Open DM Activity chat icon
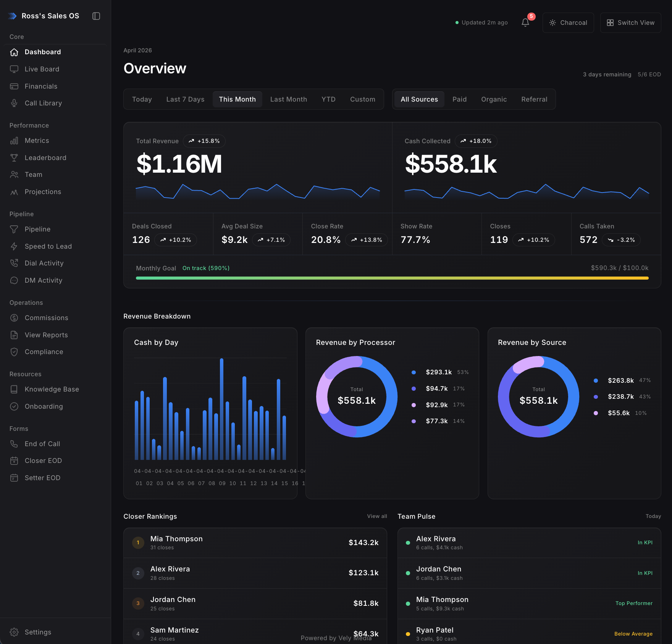Image resolution: width=672 pixels, height=644 pixels. (14, 280)
